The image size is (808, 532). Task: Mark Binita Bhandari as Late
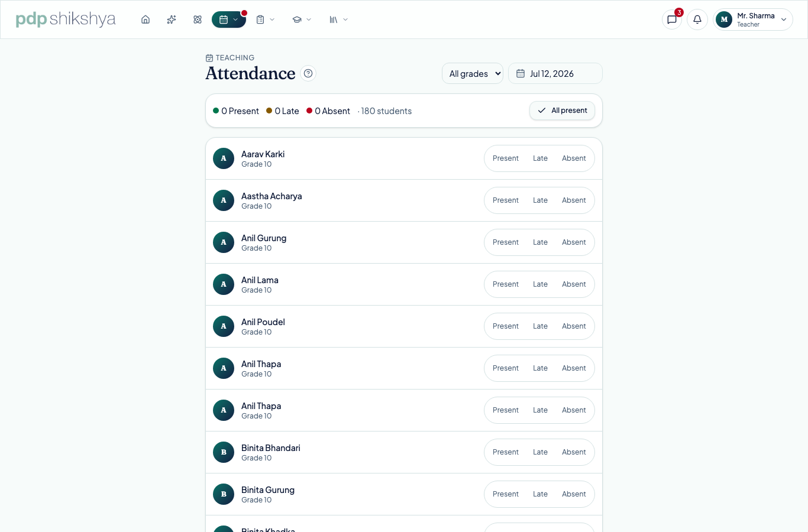click(x=540, y=452)
